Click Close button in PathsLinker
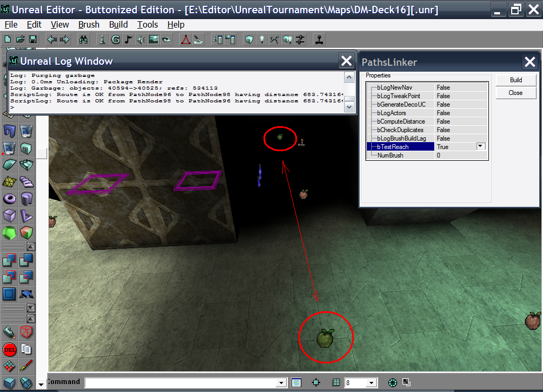The width and height of the screenshot is (543, 392). 516,93
